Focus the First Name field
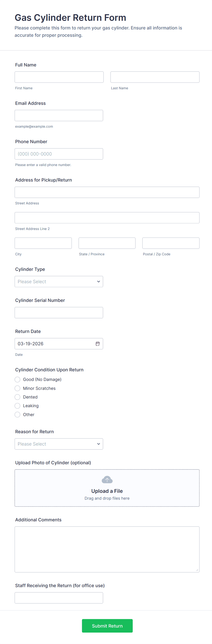 tap(59, 77)
